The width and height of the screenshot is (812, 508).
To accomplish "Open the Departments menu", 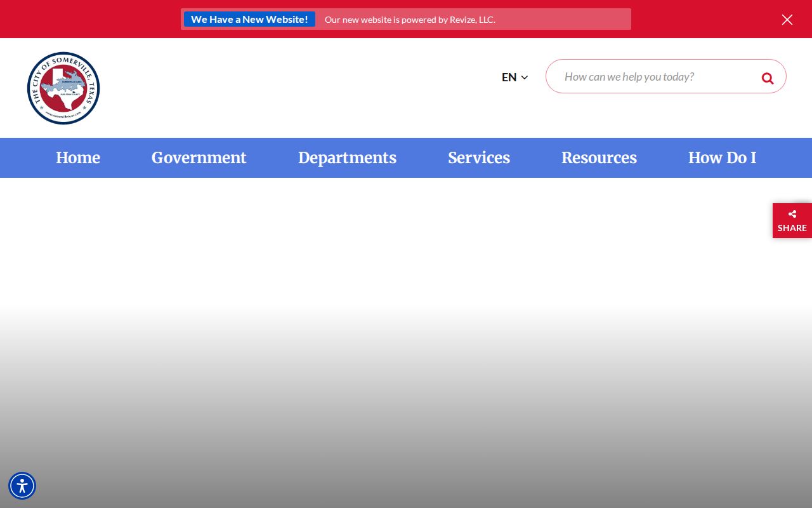I will (347, 158).
